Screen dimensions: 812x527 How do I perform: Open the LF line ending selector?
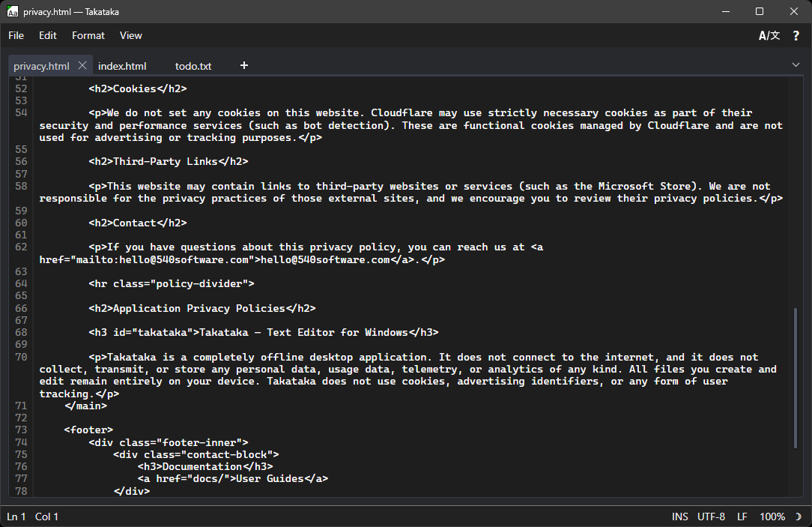[742, 517]
